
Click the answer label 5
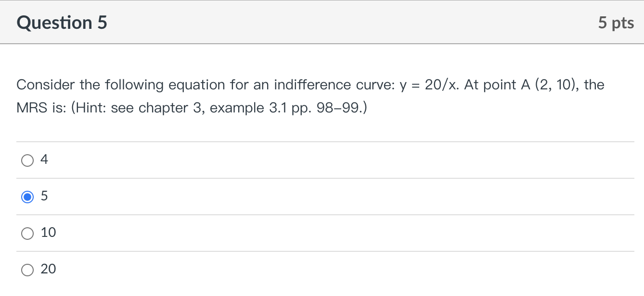(44, 196)
